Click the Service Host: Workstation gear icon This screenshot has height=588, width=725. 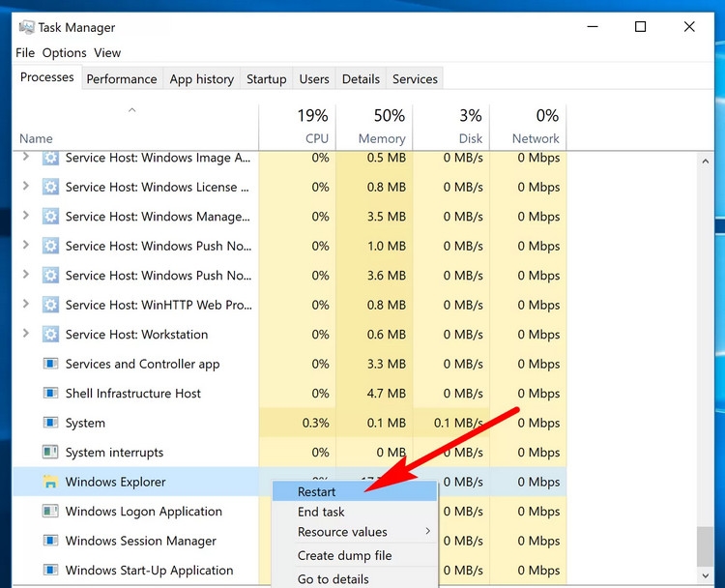(x=50, y=334)
